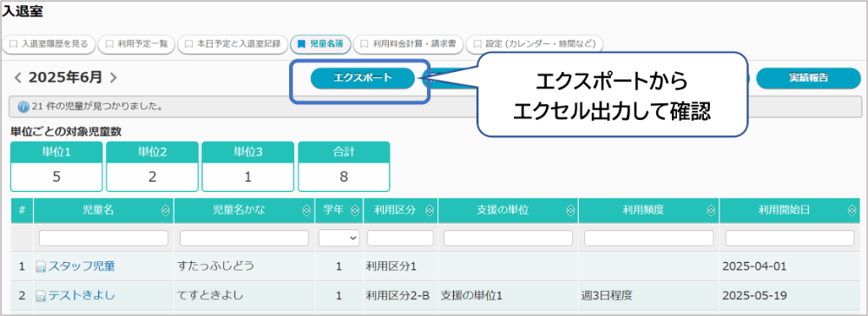Click the bookmark icon on 利用予定一覧 tab
The image size is (868, 316).
[109, 43]
